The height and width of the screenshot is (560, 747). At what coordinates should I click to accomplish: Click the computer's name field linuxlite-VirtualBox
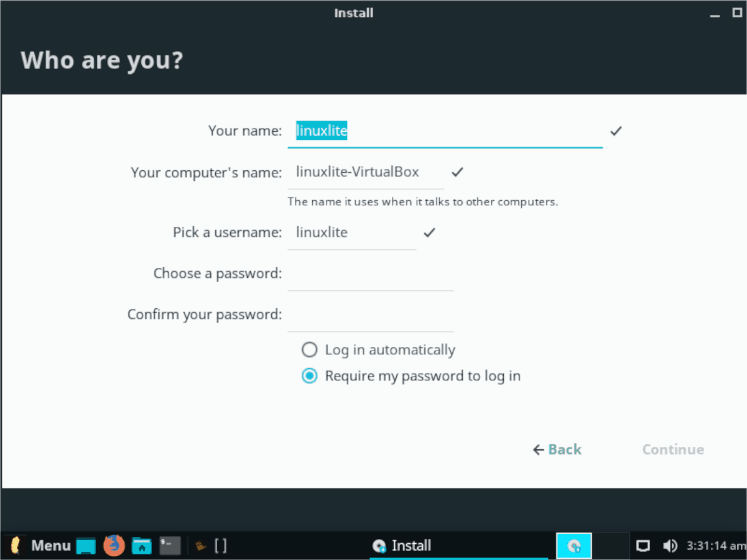pyautogui.click(x=366, y=172)
